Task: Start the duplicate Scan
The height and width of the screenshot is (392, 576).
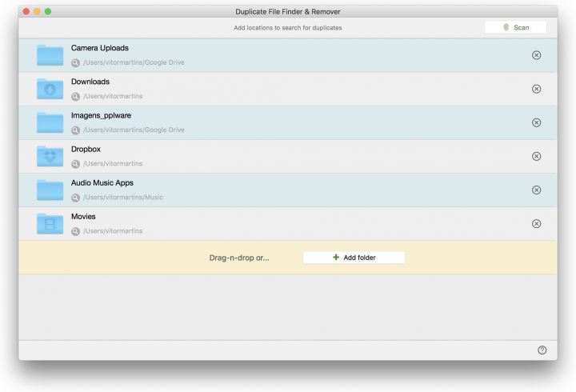Action: click(x=515, y=27)
